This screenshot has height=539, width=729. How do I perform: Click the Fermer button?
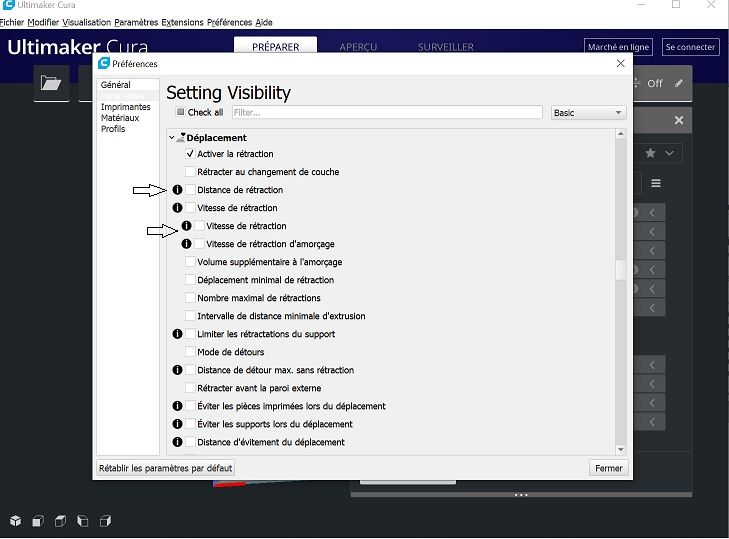[609, 468]
